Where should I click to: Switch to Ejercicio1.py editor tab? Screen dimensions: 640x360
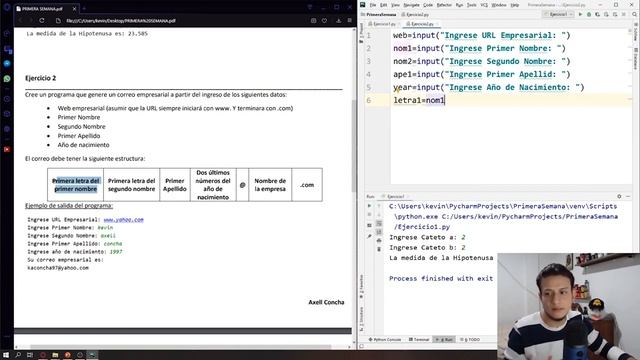[382, 24]
